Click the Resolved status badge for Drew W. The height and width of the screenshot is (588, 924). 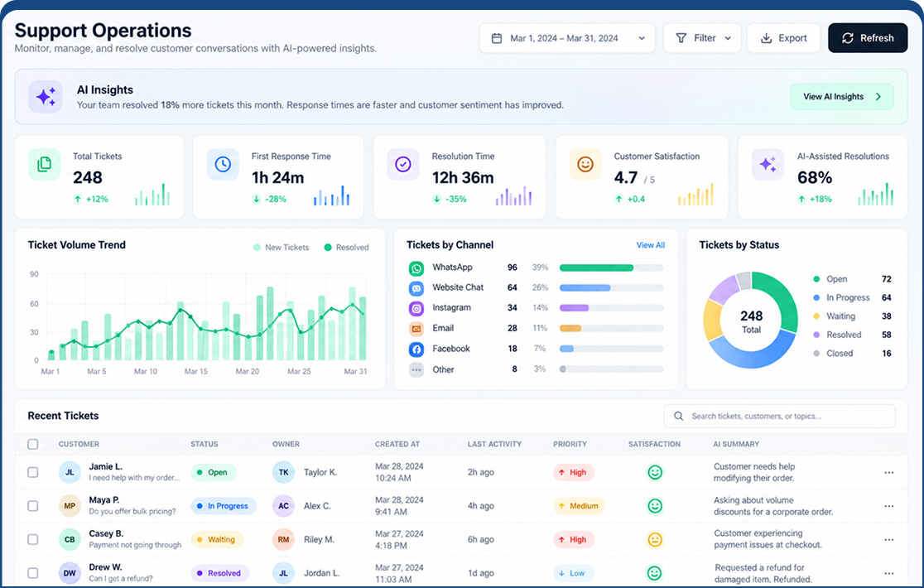219,573
